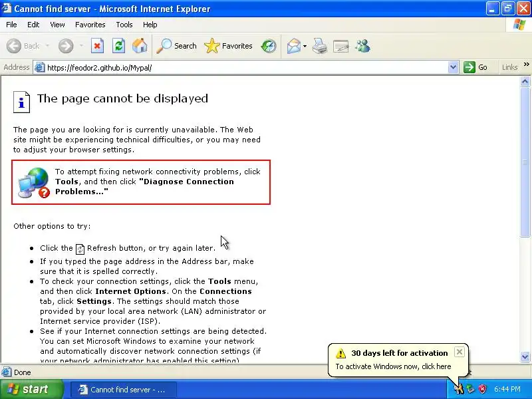Click the info icon beside the page heading
Viewport: 532px width, 399px height.
pyautogui.click(x=21, y=102)
